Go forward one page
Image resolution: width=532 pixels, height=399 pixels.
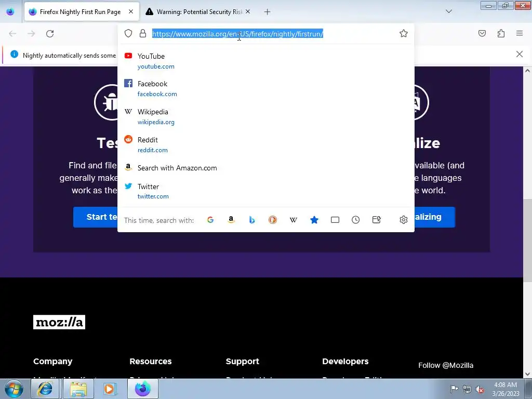(x=31, y=34)
